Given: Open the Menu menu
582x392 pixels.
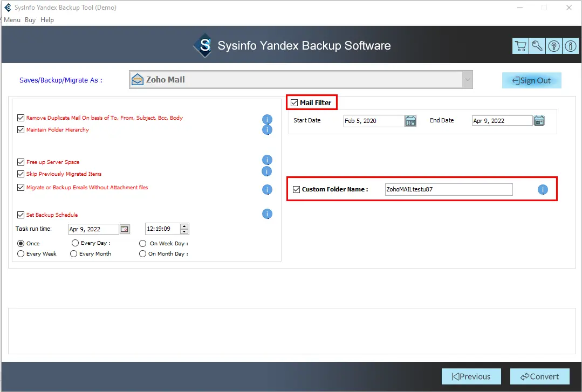Looking at the screenshot, I should (x=12, y=20).
